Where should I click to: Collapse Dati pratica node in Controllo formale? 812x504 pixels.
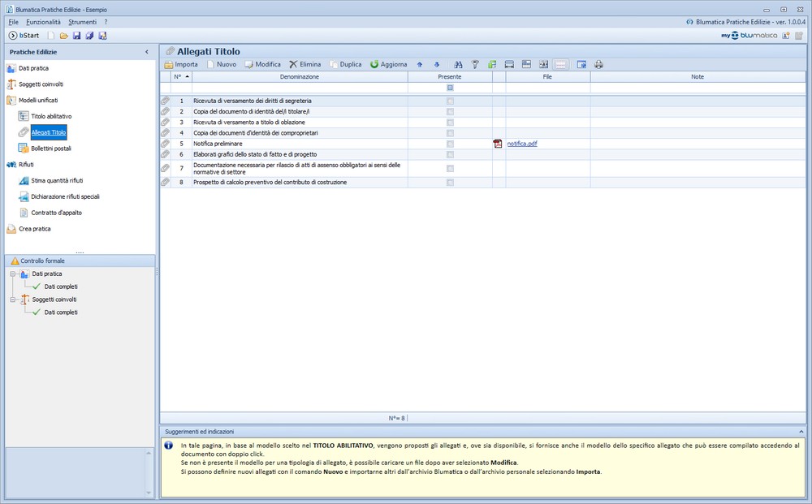[13, 274]
